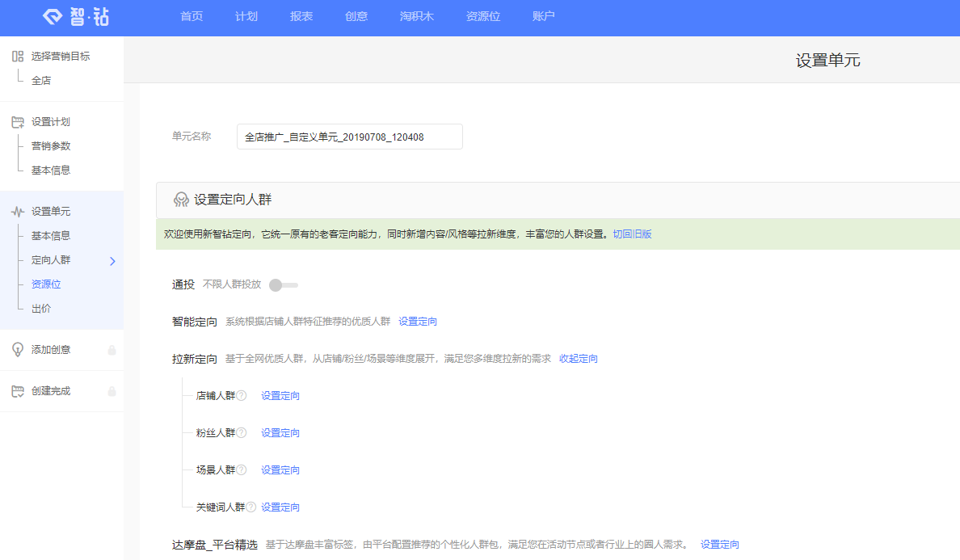The width and height of the screenshot is (960, 560).
Task: Click 设置计划 sidebar label
Action: [51, 122]
